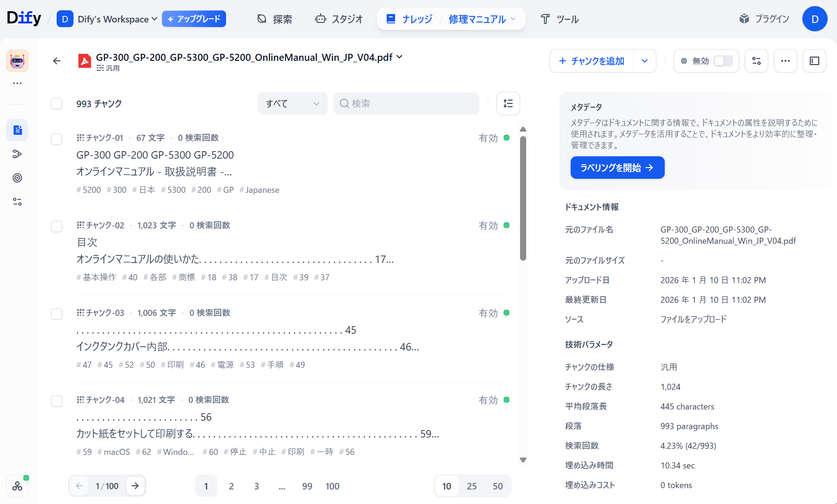
Task: Open the ナレッジ breadcrumb menu item
Action: (415, 19)
